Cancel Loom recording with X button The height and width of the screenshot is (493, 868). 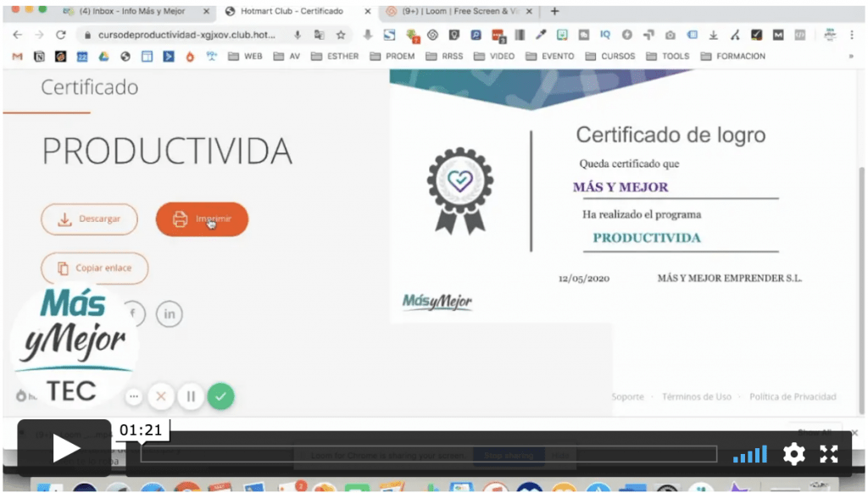point(161,396)
